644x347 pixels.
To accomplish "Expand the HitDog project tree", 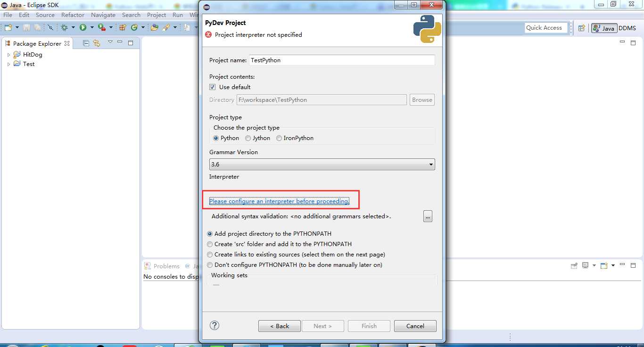I will [x=8, y=55].
